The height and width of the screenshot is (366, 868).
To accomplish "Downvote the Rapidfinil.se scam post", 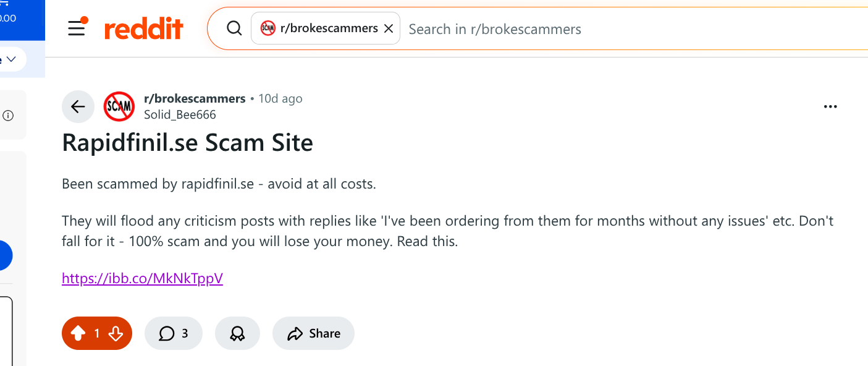I will pyautogui.click(x=116, y=333).
